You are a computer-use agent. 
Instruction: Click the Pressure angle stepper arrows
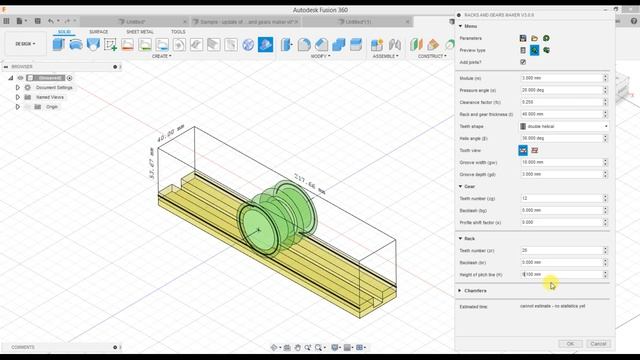[x=605, y=90]
